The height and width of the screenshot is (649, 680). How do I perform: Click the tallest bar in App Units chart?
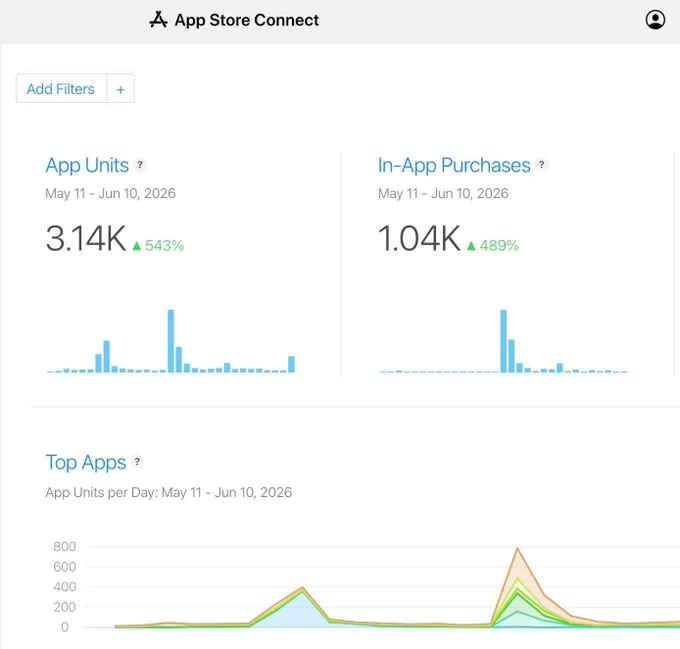click(x=171, y=341)
